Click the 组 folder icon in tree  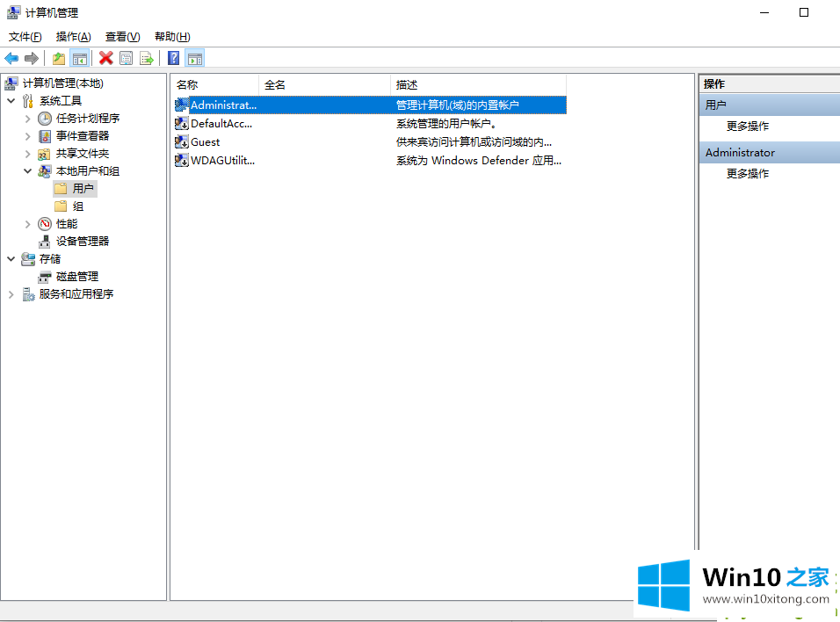(x=62, y=206)
